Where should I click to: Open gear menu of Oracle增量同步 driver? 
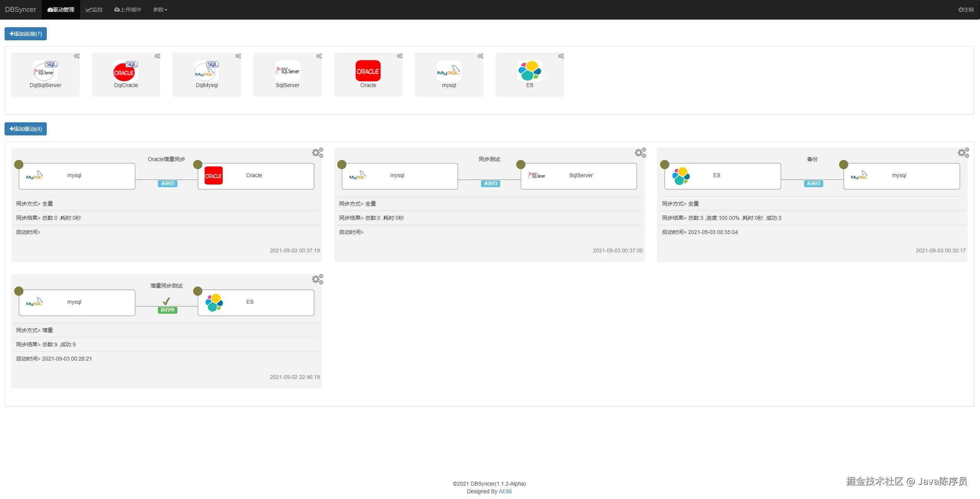pyautogui.click(x=317, y=153)
